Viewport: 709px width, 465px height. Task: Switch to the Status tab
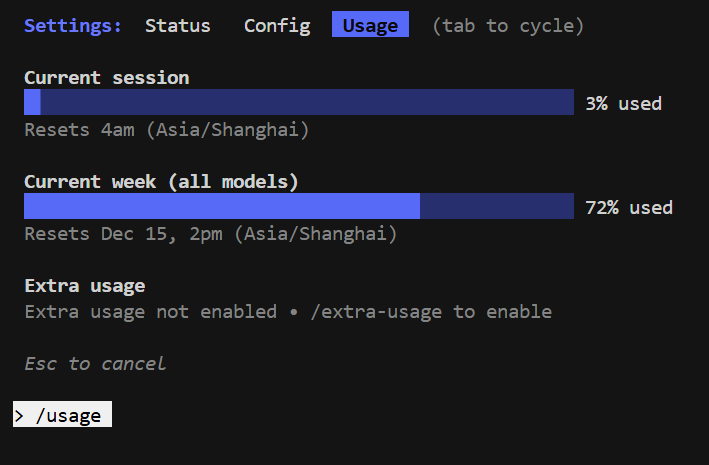pyautogui.click(x=177, y=26)
